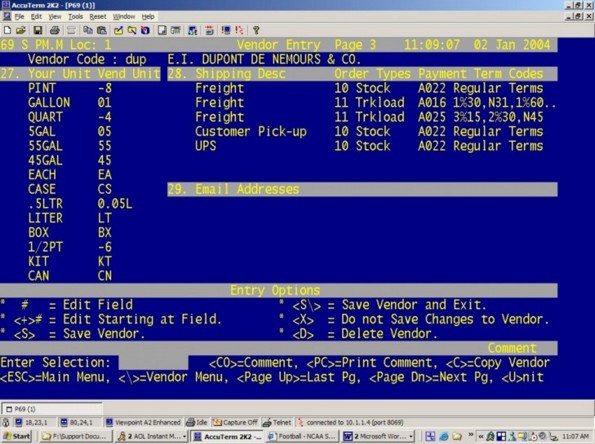This screenshot has height=444, width=595.
Task: Open the Reset menu
Action: click(98, 17)
